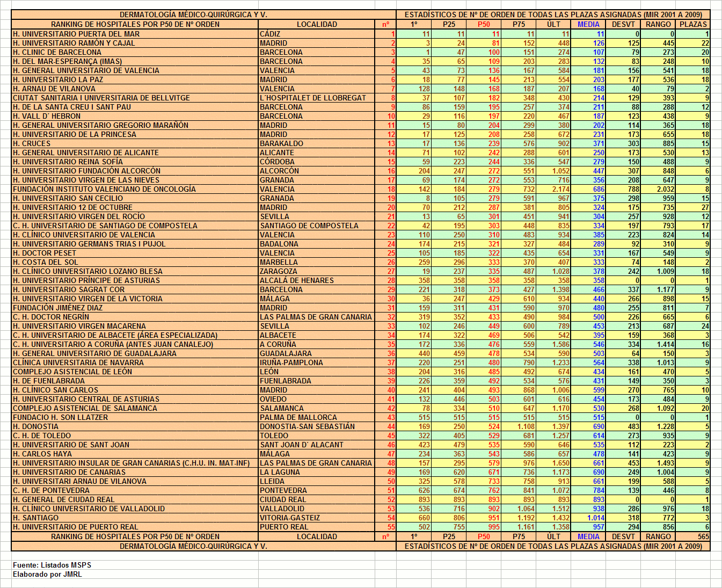Click LLEIDA locality cell

coord(317,481)
